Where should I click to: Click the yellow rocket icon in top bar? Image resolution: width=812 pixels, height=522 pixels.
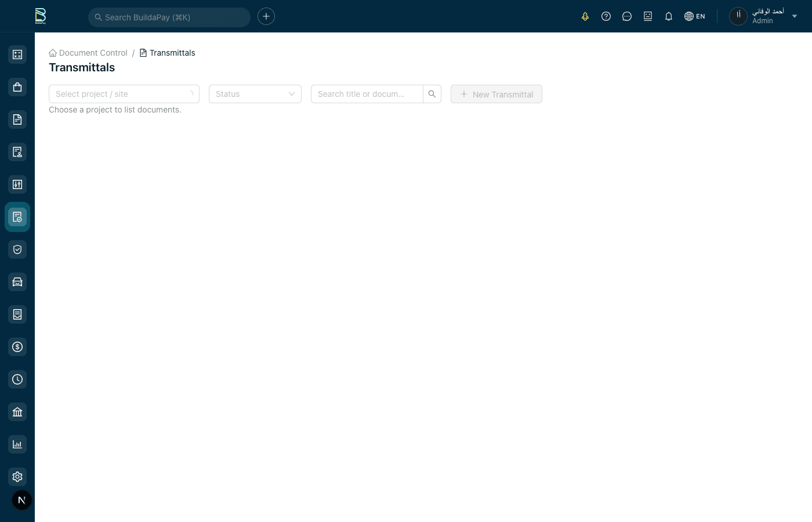pos(585,16)
